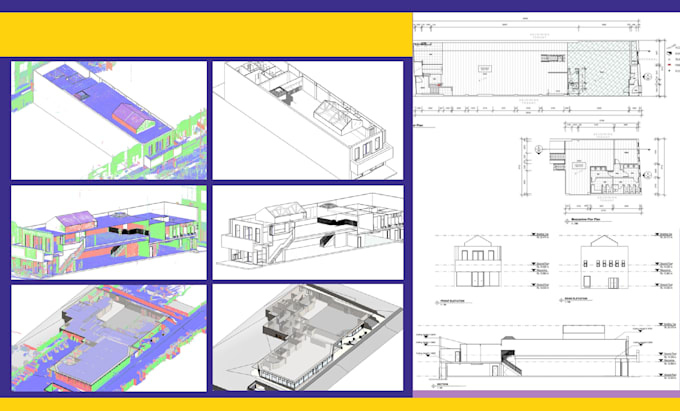
Task: Click the staircase in the section drawing
Action: (x=511, y=362)
